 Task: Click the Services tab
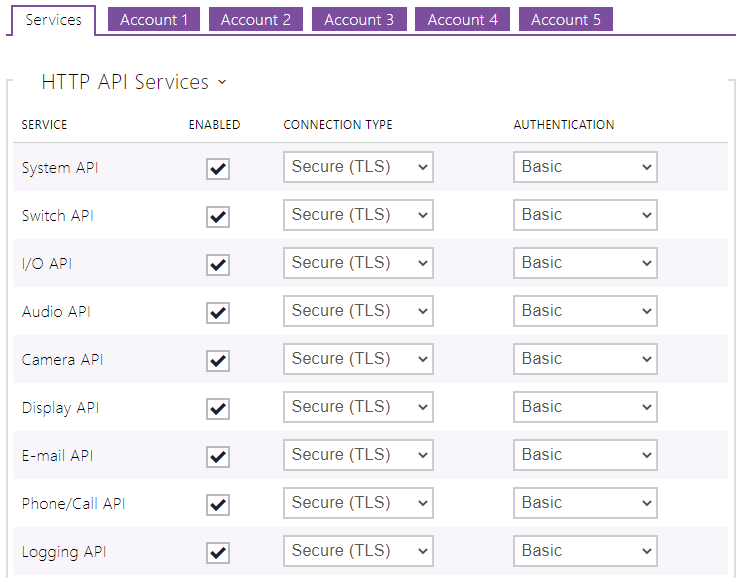(x=54, y=20)
